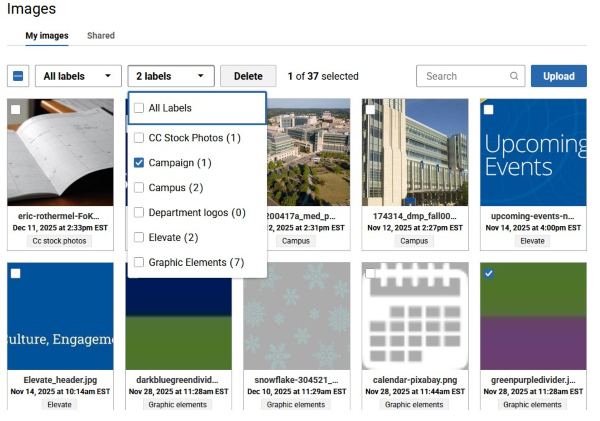Screen dimensions: 600x421
Task: Click the darkbluegreendivid file name
Action: coord(177,380)
